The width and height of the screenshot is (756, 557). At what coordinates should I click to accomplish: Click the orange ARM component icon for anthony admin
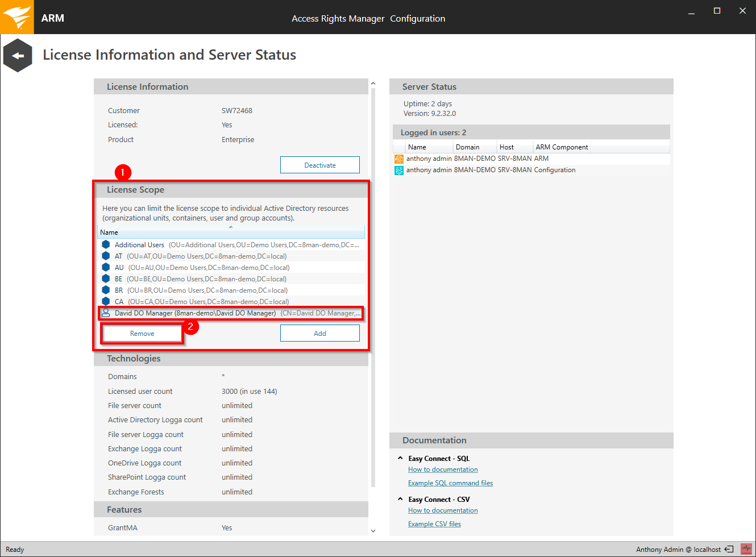[399, 159]
